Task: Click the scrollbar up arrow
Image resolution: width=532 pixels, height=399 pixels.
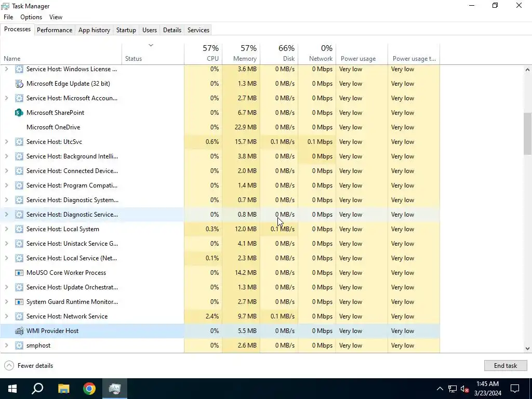Action: click(527, 70)
